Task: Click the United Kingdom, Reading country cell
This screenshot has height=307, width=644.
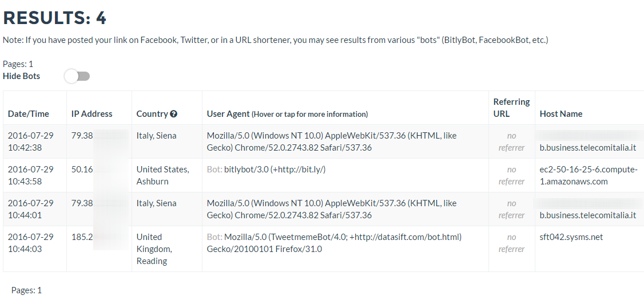Action: coord(154,249)
